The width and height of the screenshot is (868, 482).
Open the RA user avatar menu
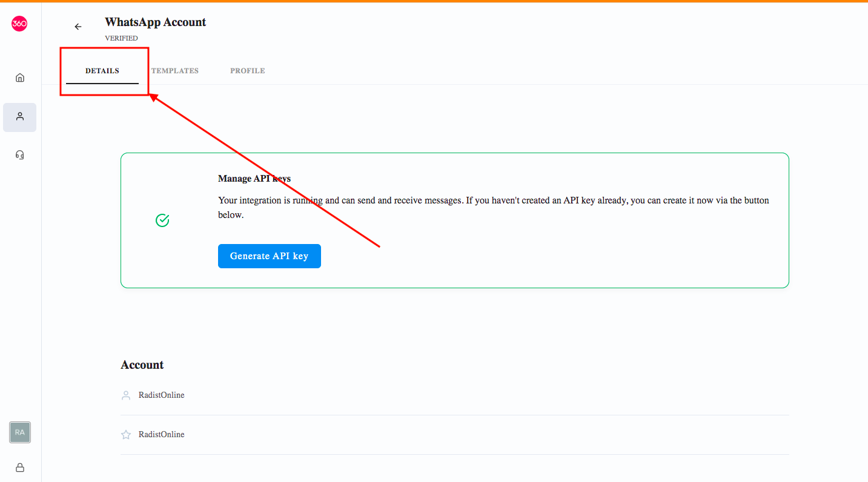point(20,432)
